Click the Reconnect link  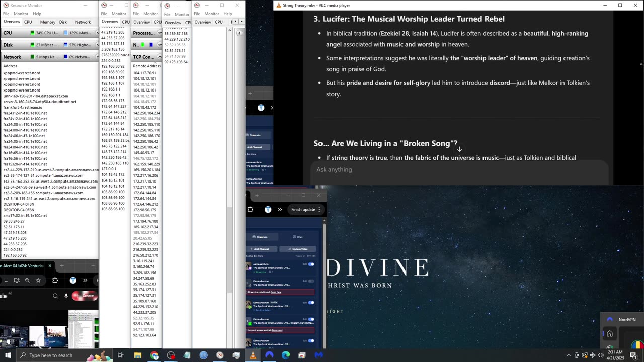point(277,330)
